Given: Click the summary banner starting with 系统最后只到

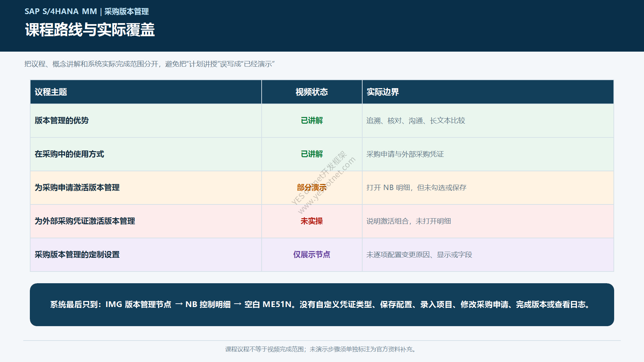Looking at the screenshot, I should coord(322,305).
